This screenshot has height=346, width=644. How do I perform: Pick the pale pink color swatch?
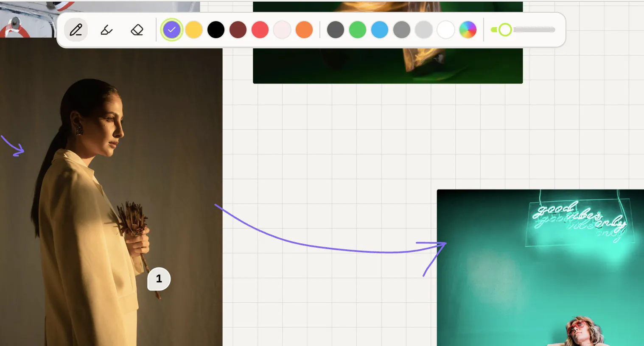(282, 30)
